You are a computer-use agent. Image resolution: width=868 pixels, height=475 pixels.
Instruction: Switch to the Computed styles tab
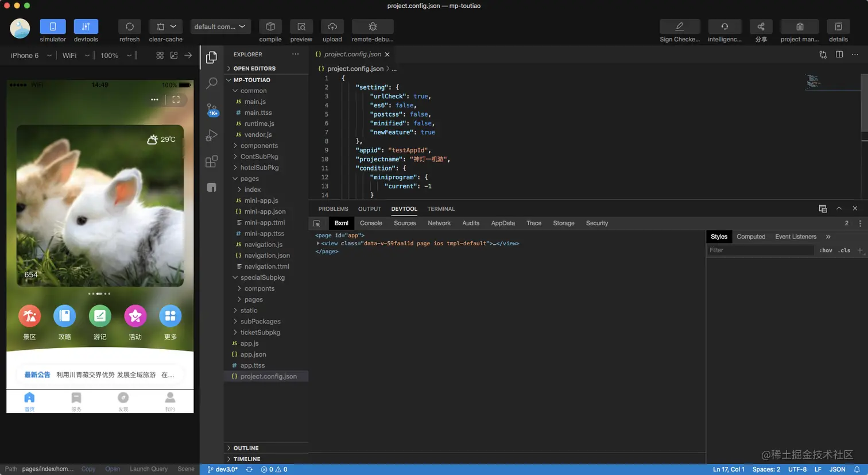[751, 237]
